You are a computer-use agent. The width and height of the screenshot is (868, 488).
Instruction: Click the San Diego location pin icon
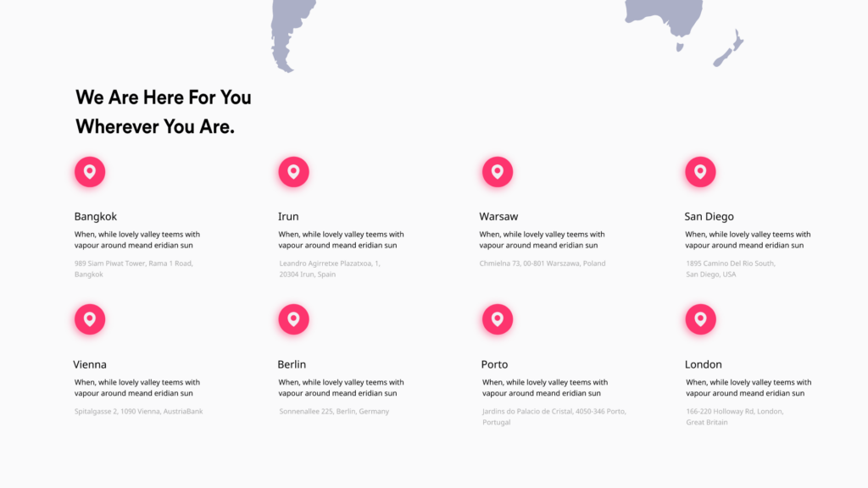click(x=701, y=171)
